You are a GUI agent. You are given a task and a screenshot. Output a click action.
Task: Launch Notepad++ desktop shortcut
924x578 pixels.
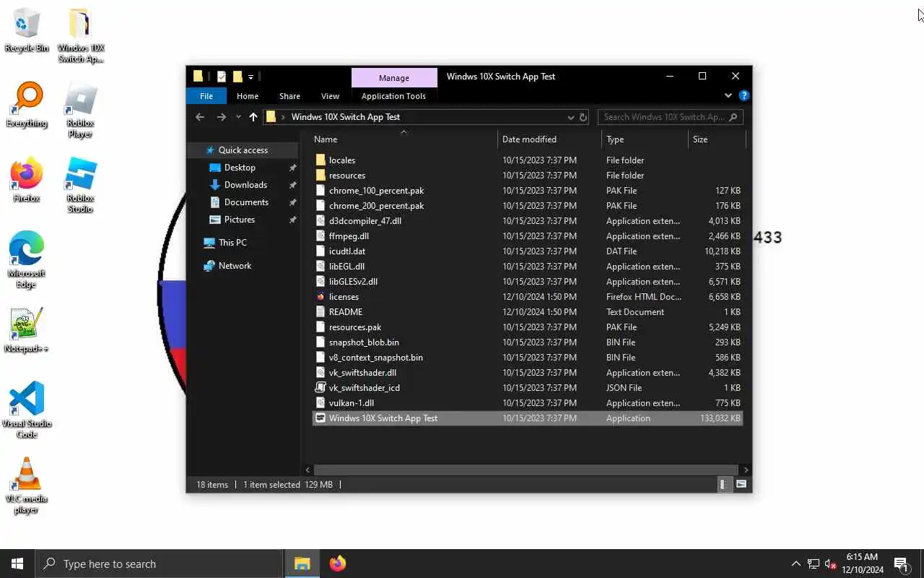coord(27,331)
